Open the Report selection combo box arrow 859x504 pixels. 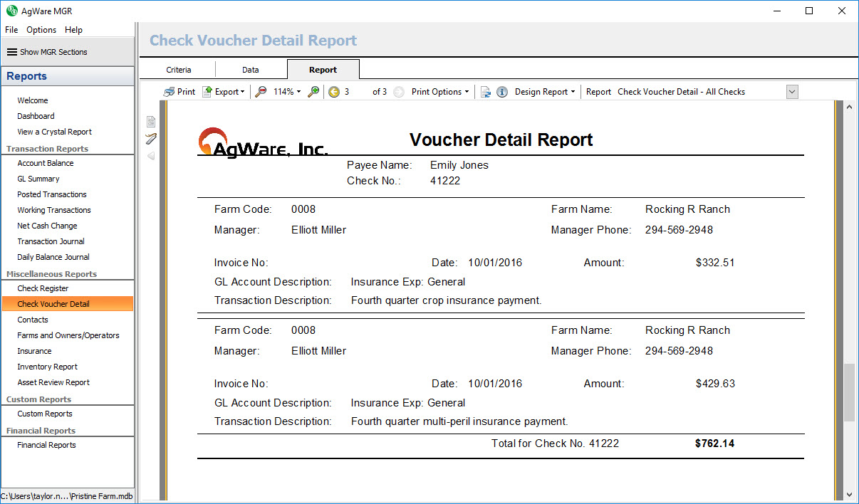(792, 92)
